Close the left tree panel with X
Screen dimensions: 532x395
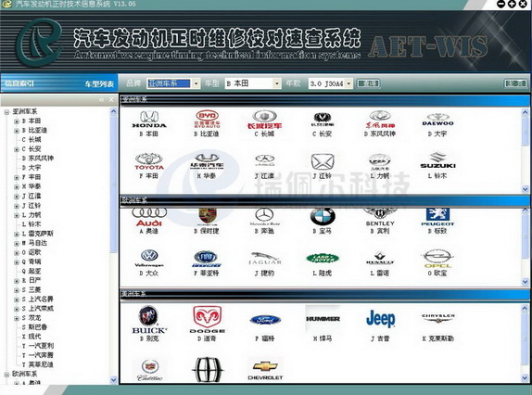coord(111,100)
